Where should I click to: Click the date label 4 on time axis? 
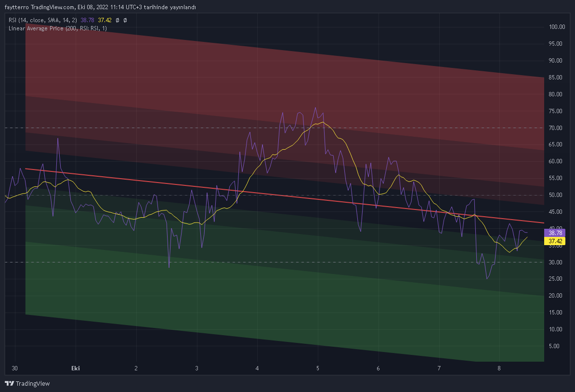tap(257, 368)
